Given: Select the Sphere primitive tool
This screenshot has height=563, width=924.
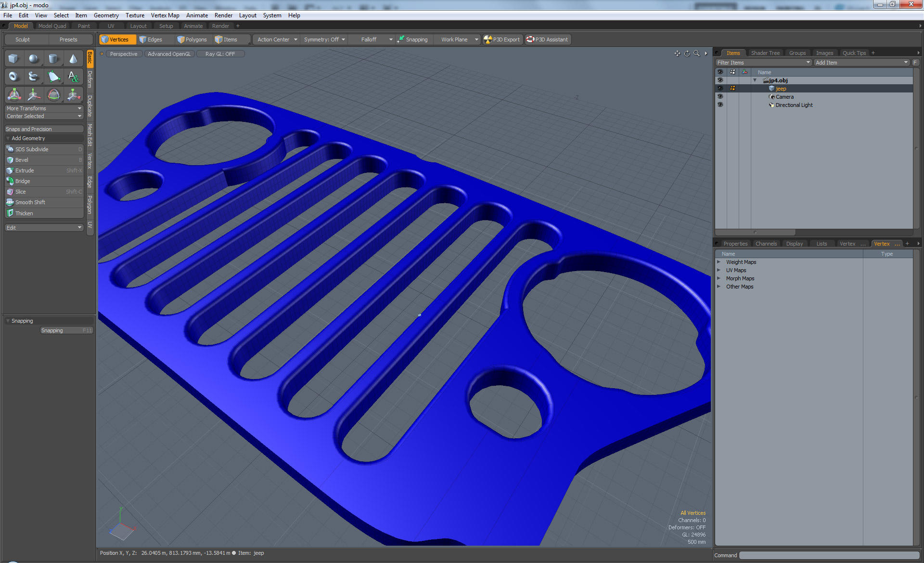Looking at the screenshot, I should [33, 59].
